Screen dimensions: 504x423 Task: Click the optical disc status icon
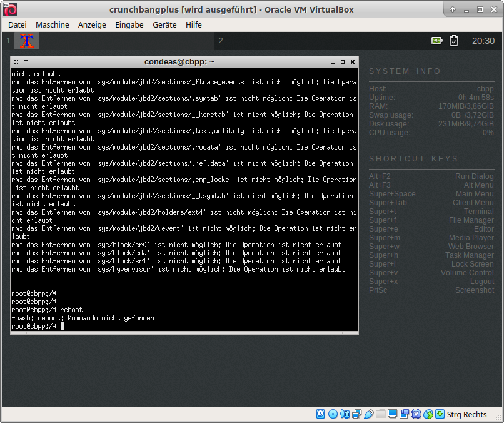pos(333,414)
